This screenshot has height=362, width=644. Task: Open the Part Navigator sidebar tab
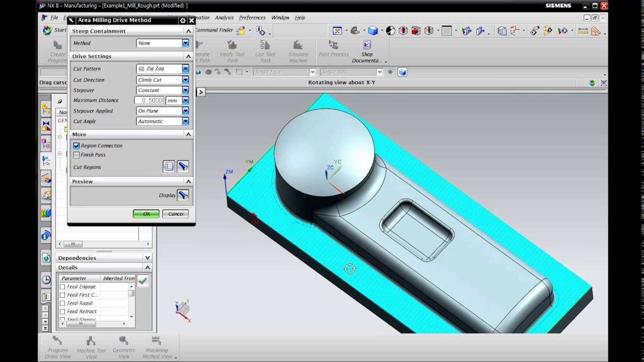(x=46, y=144)
